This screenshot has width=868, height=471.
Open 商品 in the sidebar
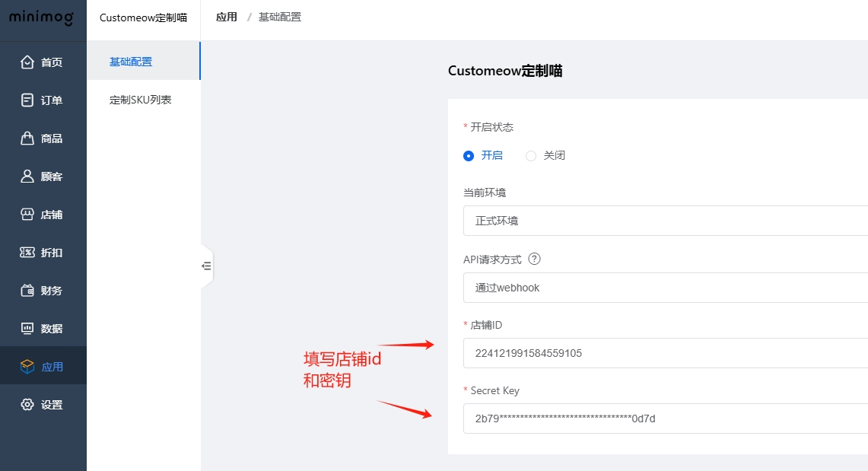(43, 138)
